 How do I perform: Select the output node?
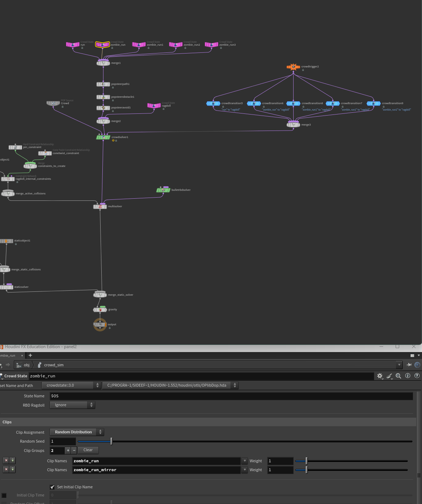[x=100, y=325]
